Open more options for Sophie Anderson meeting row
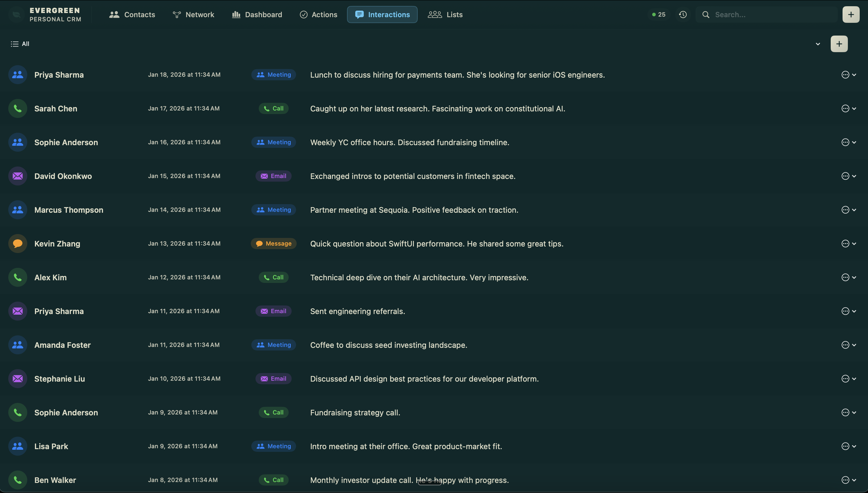 click(845, 142)
